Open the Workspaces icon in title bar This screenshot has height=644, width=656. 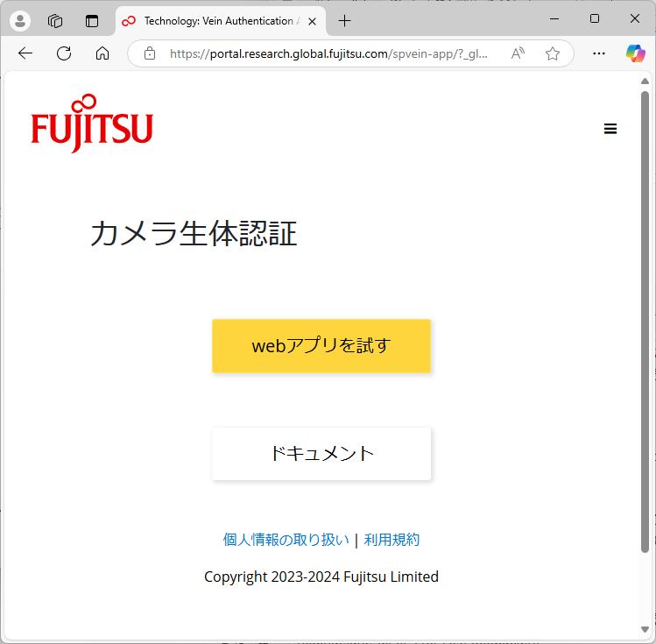[55, 20]
